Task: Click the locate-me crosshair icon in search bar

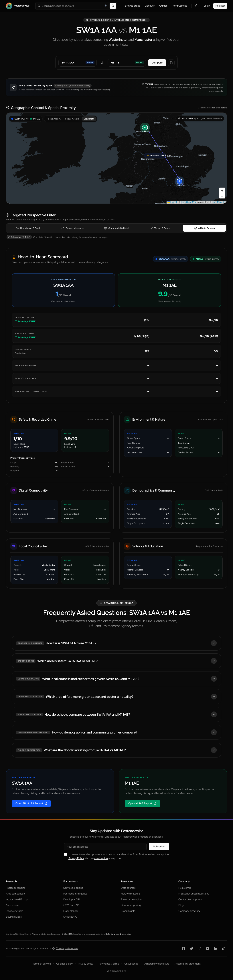Action: point(105,6)
